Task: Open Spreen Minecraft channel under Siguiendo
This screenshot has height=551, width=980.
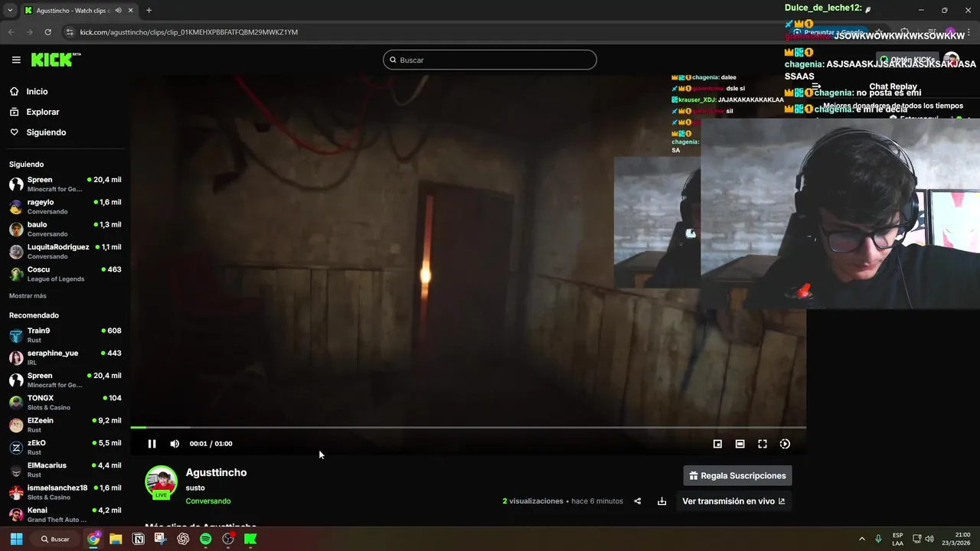Action: (x=65, y=184)
